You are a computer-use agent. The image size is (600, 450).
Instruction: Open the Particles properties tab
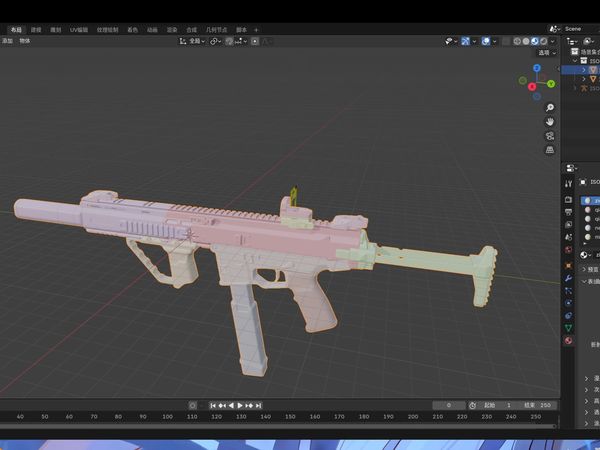568,291
